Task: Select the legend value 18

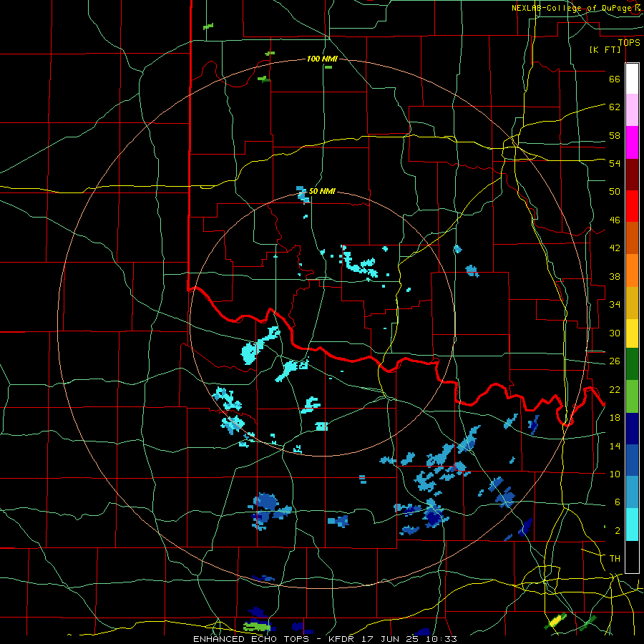Action: (x=615, y=418)
